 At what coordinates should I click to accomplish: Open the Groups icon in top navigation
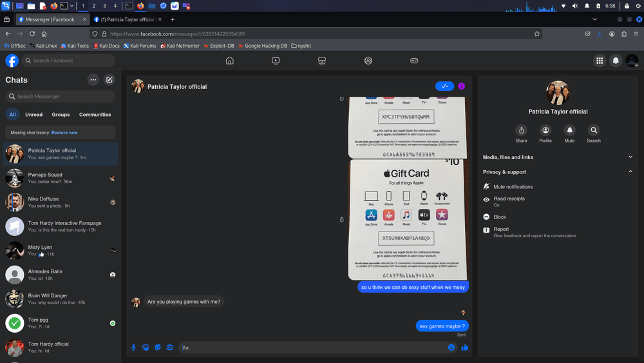tap(368, 61)
